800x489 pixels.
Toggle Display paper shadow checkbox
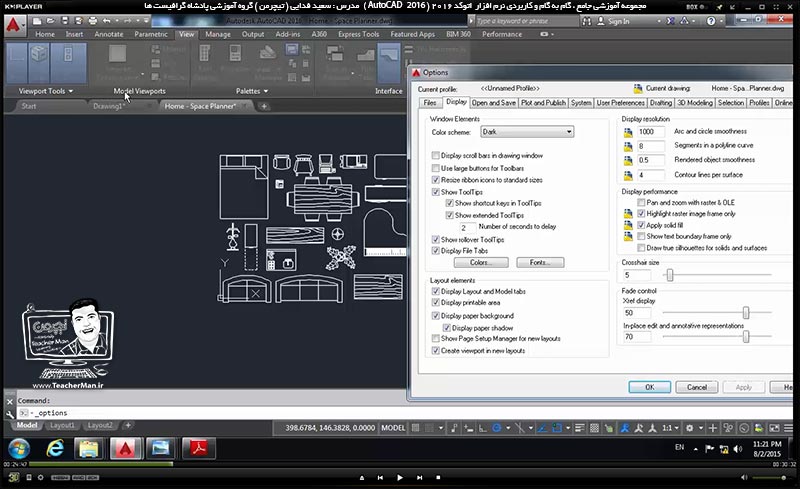[446, 328]
